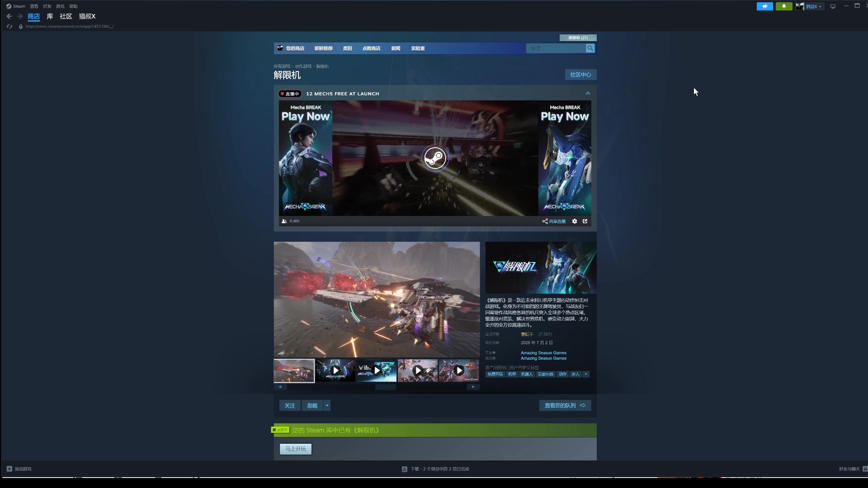Open the 查看 menu
868x488 pixels.
click(x=34, y=6)
